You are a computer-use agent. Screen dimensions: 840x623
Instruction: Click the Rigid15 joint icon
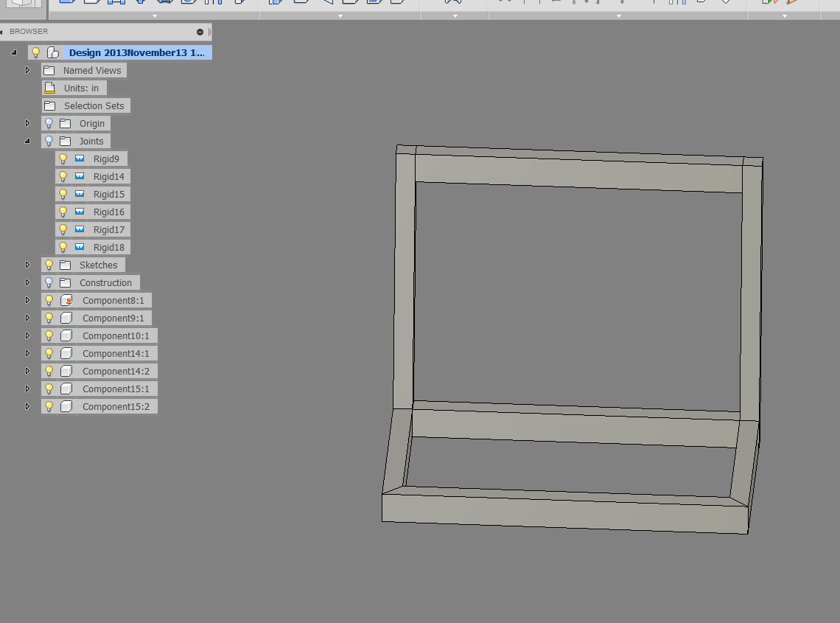[x=80, y=194]
